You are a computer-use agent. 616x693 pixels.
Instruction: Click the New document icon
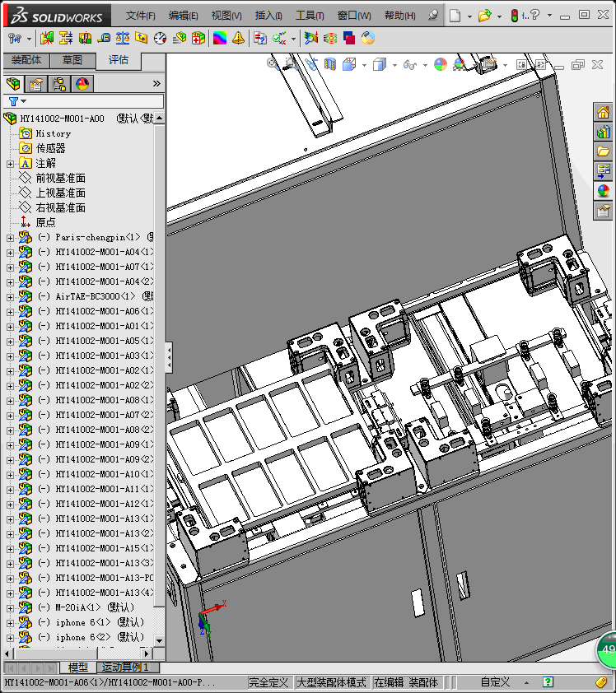coord(455,15)
